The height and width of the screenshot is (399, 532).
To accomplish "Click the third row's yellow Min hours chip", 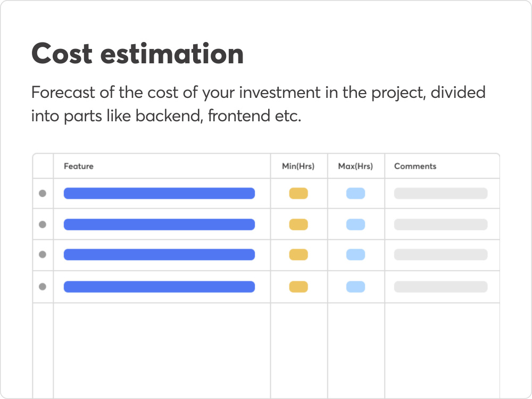I will [x=298, y=254].
